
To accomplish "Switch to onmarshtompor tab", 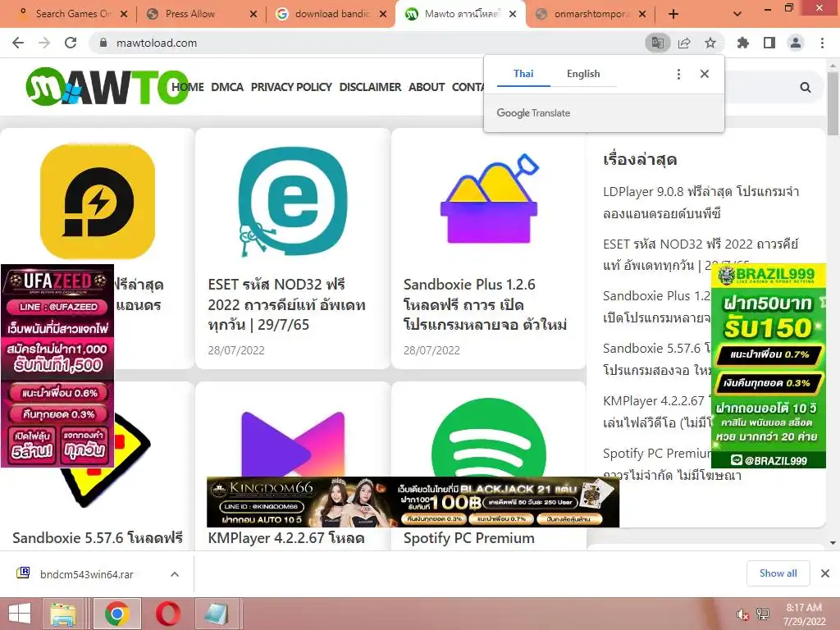I will pyautogui.click(x=591, y=14).
